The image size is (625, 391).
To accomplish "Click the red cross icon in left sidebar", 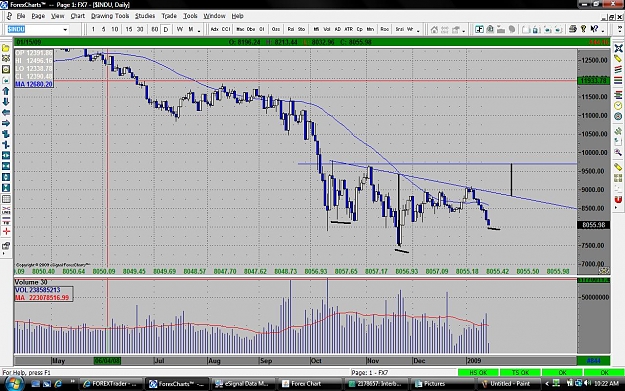I will (6, 231).
